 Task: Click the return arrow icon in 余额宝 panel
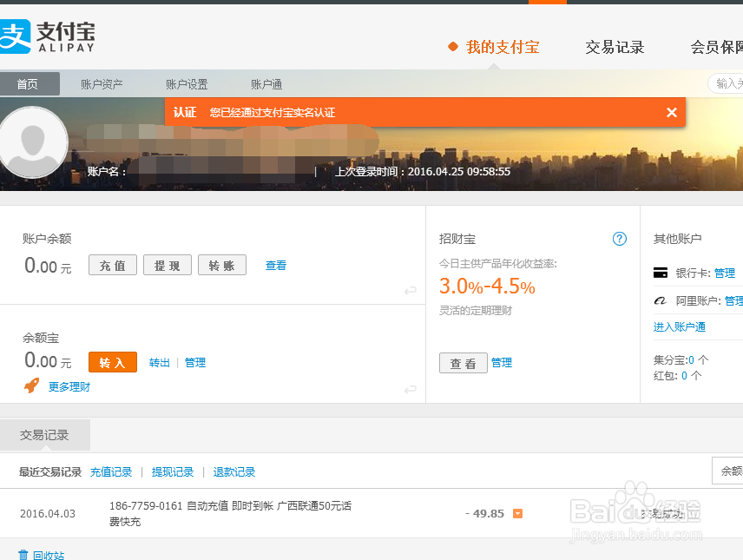411,389
